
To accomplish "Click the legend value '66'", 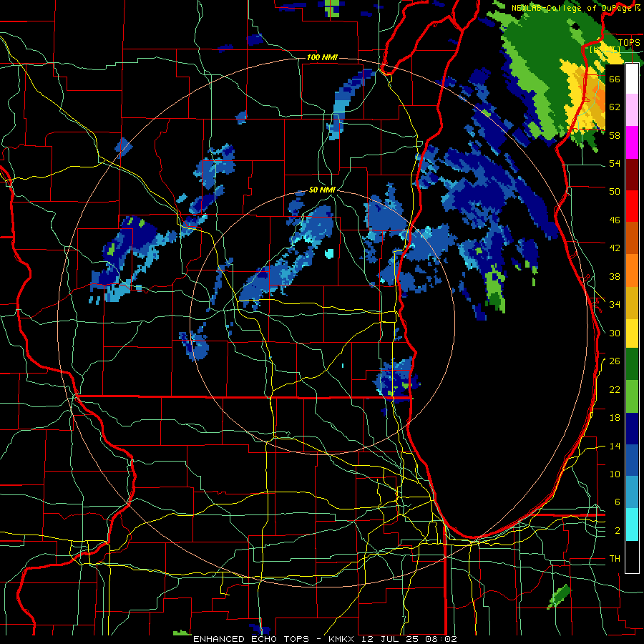I will [615, 79].
